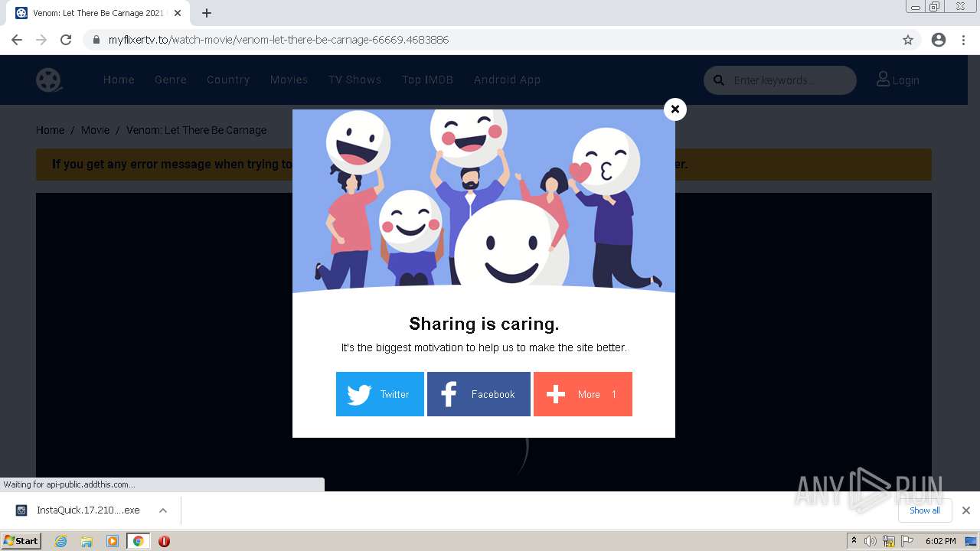Open a new browser tab
This screenshot has height=551, width=980.
207,13
